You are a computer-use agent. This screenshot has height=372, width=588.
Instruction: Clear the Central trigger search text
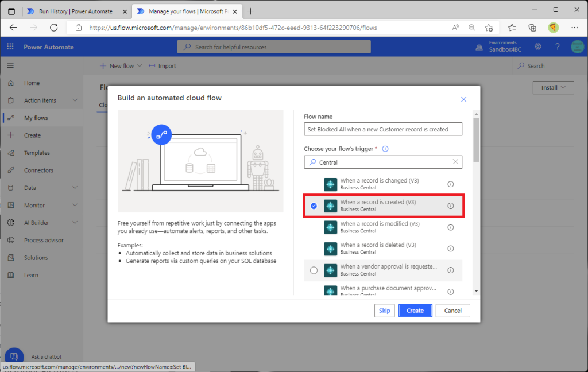455,162
